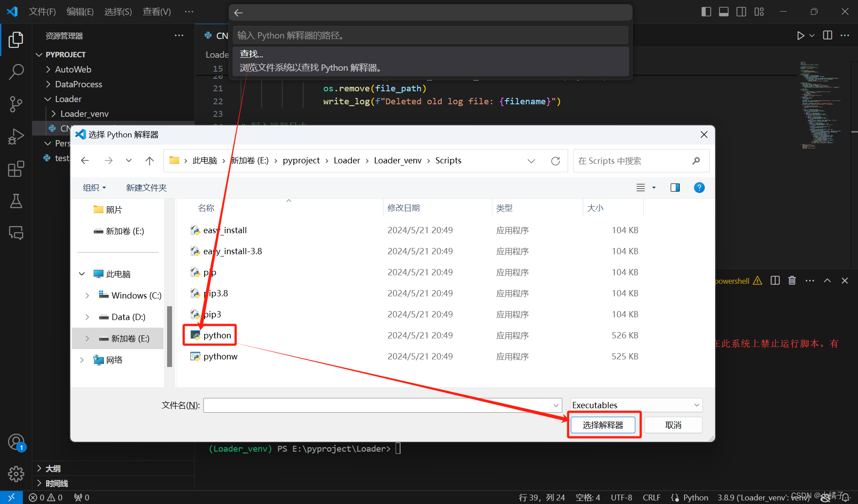Click the Split Editor icon

click(x=828, y=35)
